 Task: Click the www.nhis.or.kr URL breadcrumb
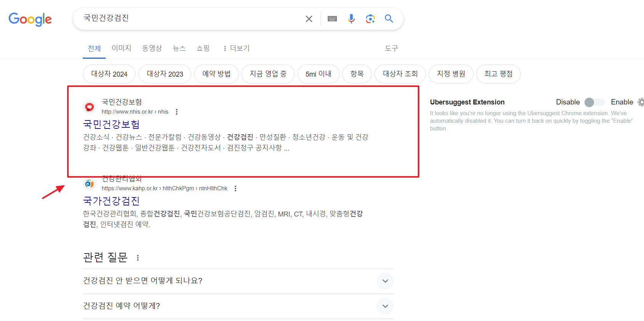[x=135, y=112]
